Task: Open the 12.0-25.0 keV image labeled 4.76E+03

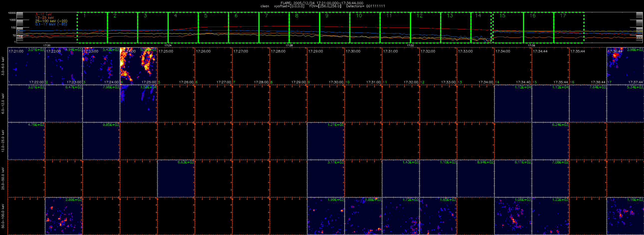Action: [26, 141]
